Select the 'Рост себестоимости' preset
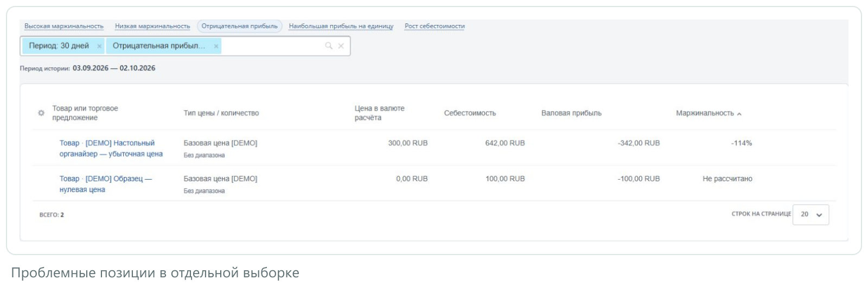 coord(435,26)
